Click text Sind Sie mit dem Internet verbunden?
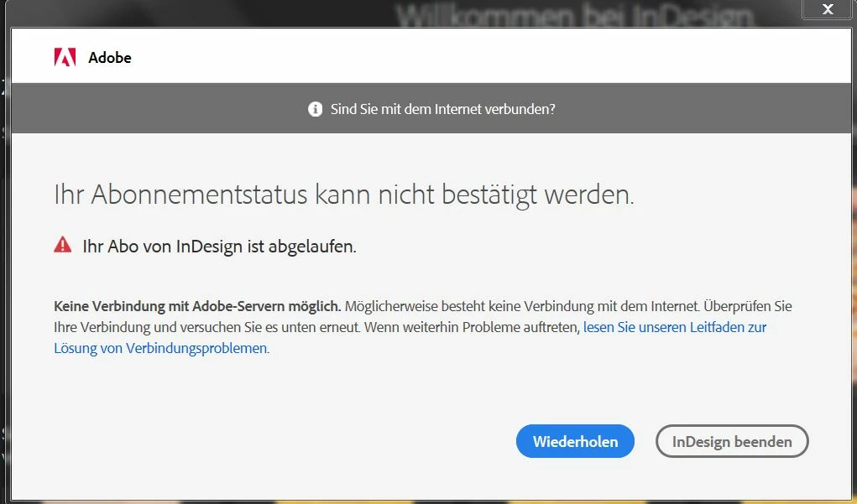This screenshot has height=504, width=857. point(442,109)
